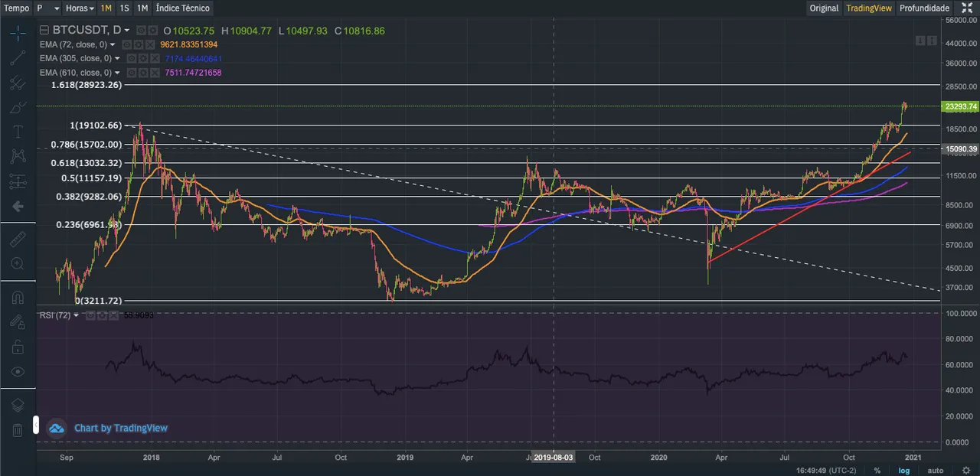Toggle EMA 305 visibility eye
This screenshot has width=980, height=476.
(x=132, y=59)
